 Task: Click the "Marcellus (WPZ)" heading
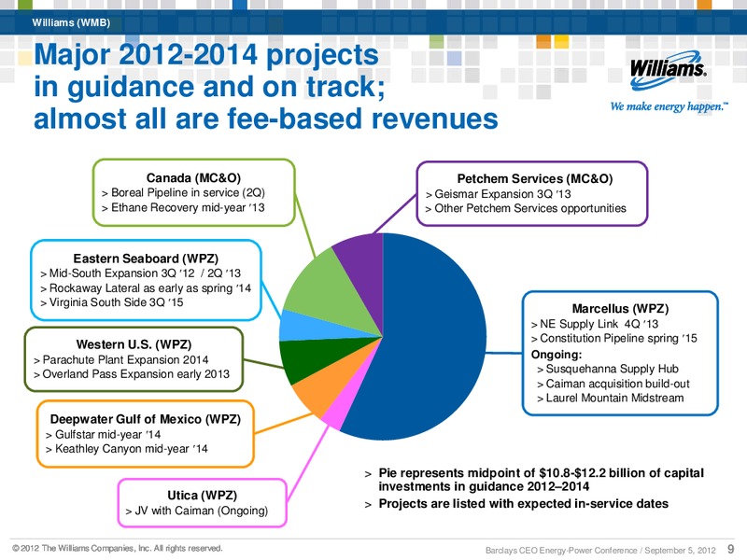(x=620, y=309)
